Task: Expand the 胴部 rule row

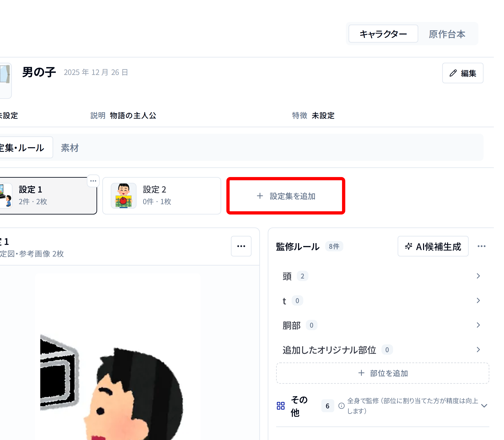Action: 382,325
